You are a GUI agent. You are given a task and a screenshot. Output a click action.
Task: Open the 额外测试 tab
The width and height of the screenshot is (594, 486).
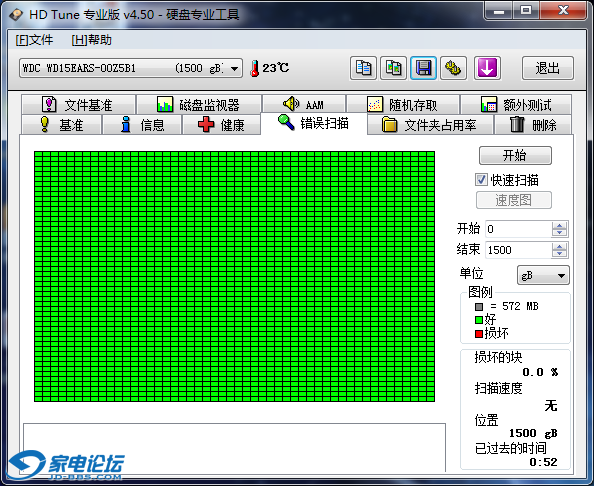[x=516, y=105]
